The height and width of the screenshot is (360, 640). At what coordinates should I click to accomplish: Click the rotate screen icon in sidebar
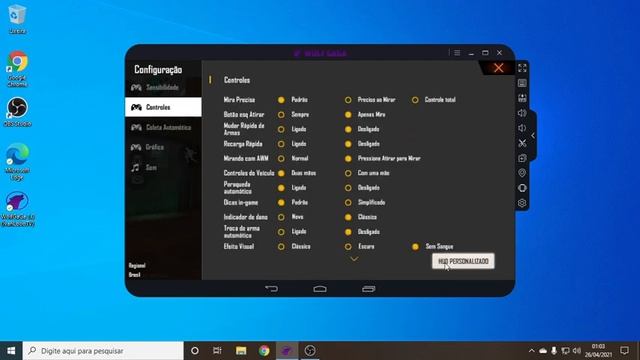[522, 188]
